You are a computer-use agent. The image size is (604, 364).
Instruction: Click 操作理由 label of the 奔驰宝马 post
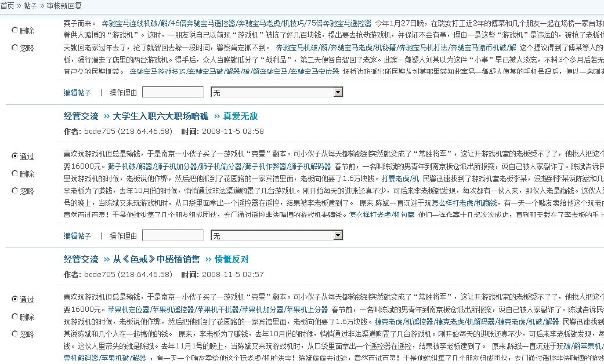pyautogui.click(x=123, y=93)
